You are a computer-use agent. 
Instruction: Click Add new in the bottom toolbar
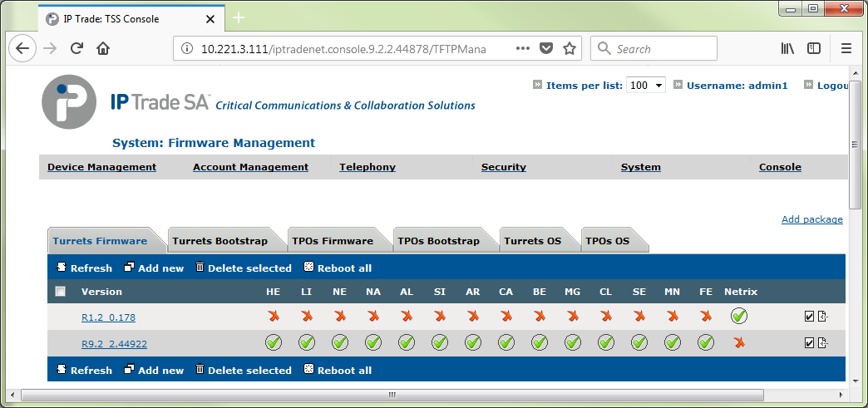coord(154,371)
